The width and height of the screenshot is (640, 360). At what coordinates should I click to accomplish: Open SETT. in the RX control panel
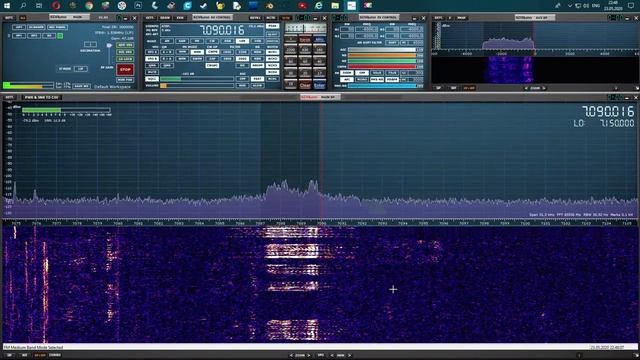click(151, 18)
